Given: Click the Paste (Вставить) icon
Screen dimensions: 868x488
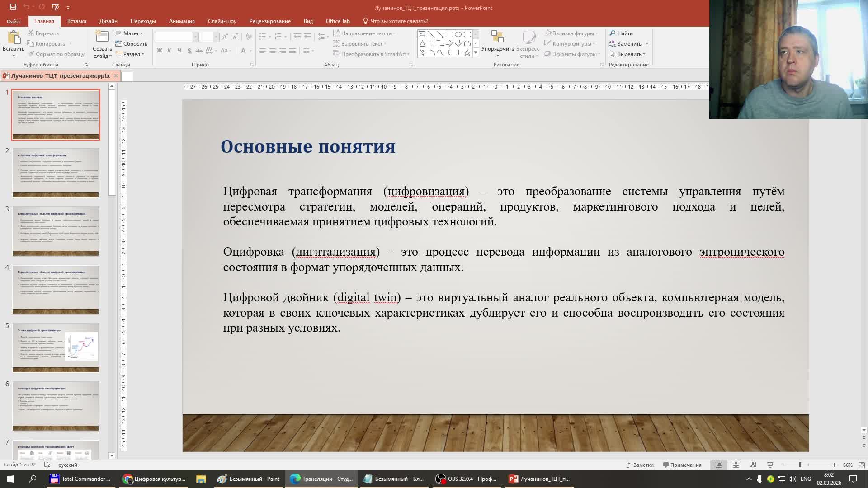Looking at the screenshot, I should pos(13,38).
